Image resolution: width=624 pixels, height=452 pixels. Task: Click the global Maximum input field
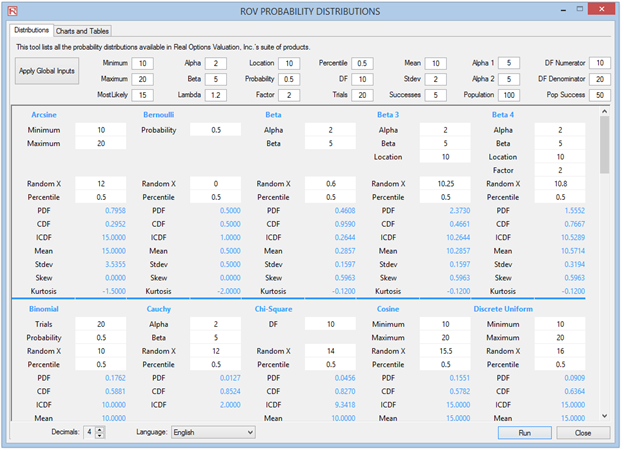point(142,79)
